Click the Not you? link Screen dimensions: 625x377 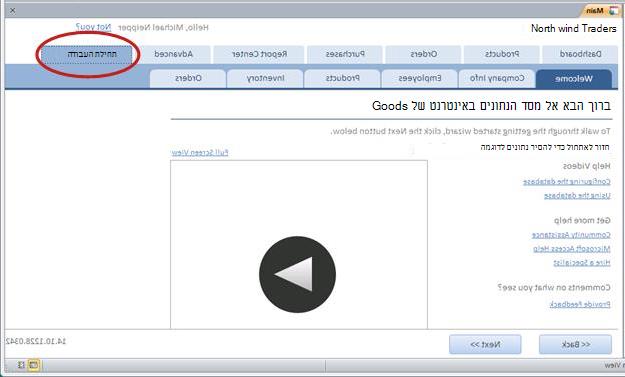[x=93, y=27]
